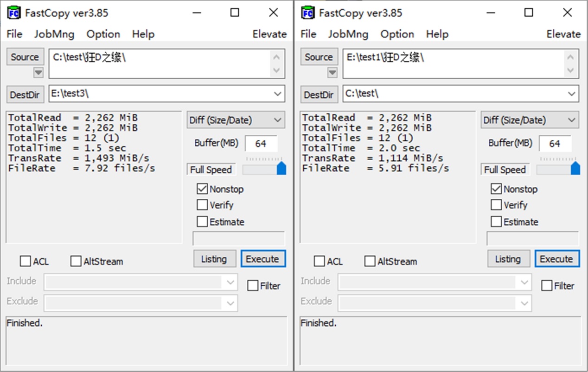Enable Estimate in the right window
The width and height of the screenshot is (588, 372).
(496, 221)
